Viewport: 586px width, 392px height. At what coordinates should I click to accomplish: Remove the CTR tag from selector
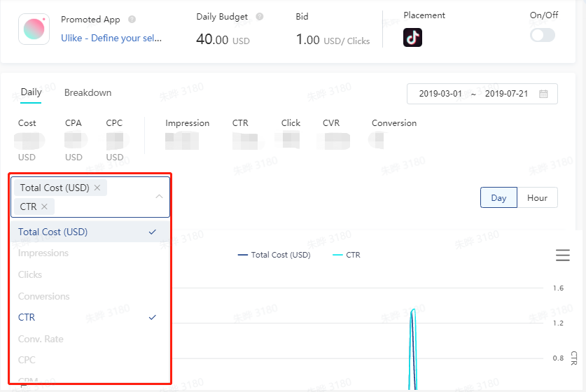(x=44, y=206)
